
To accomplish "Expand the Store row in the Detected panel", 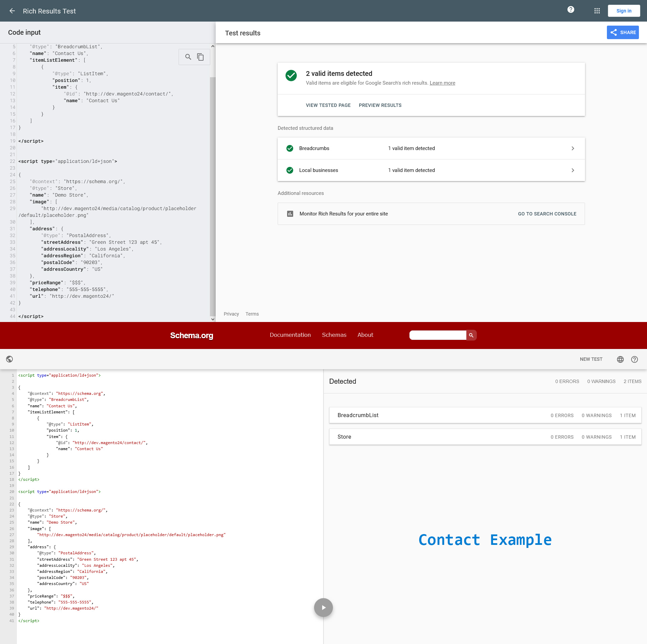I will 485,437.
